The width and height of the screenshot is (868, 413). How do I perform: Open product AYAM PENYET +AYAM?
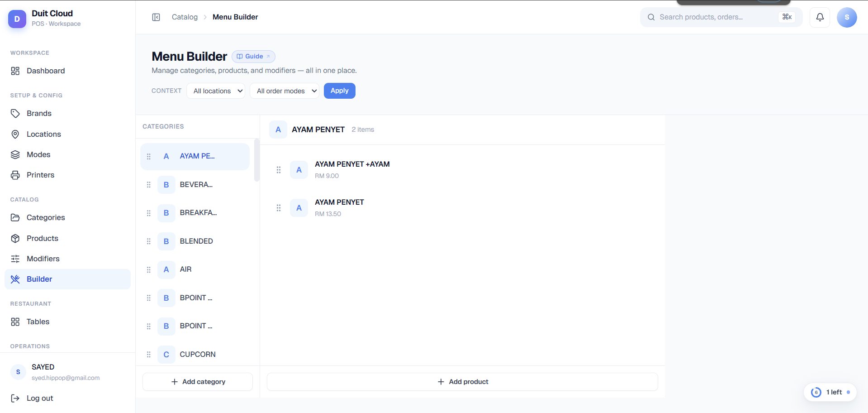(x=462, y=170)
